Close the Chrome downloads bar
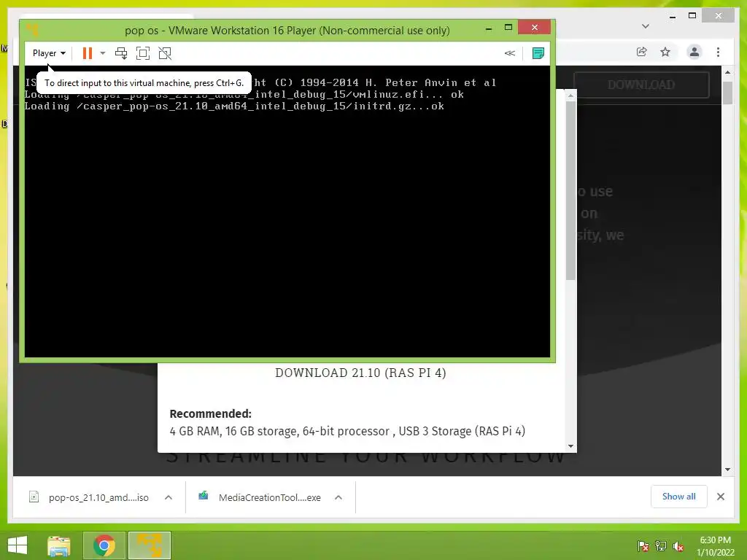Viewport: 747px width, 560px height. pyautogui.click(x=720, y=497)
